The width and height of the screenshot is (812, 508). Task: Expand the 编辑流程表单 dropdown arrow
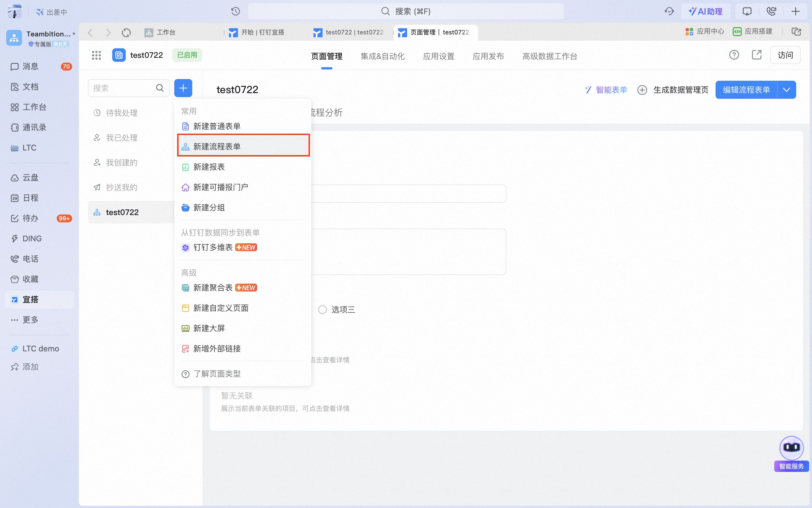click(x=787, y=90)
